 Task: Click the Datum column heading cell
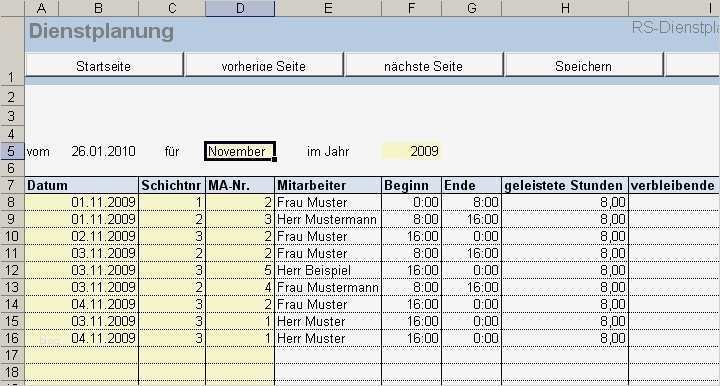(x=81, y=185)
